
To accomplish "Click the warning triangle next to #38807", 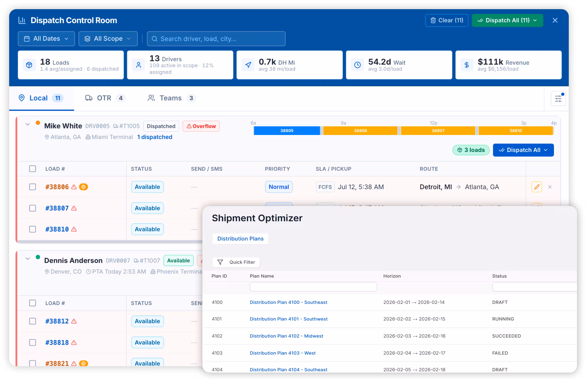I will click(x=74, y=208).
